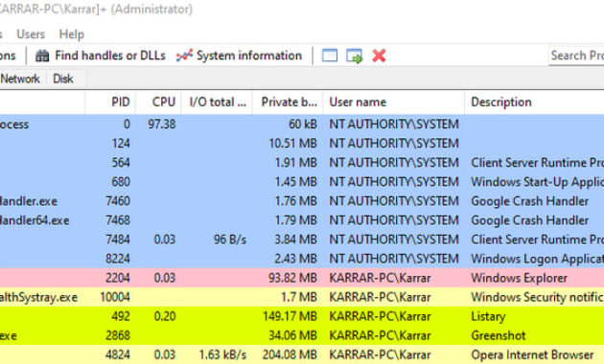Select the 10.51 MB private bytes cell
This screenshot has width=604, height=364.
(x=292, y=144)
